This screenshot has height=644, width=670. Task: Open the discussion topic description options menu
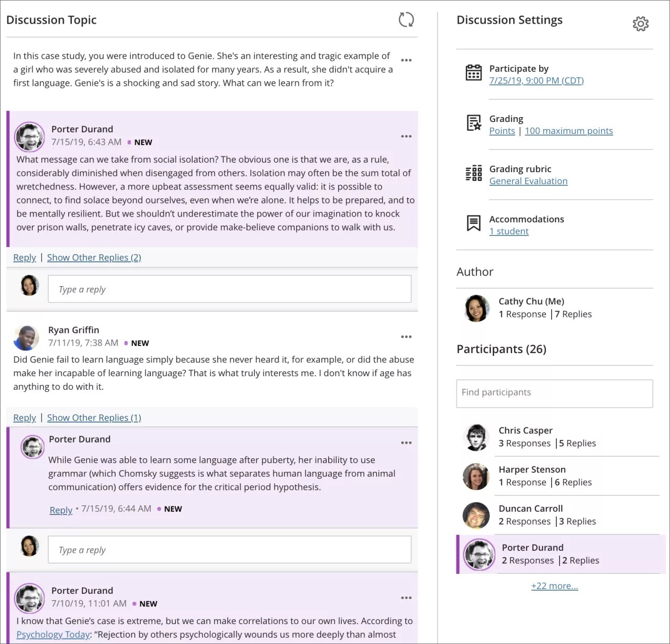tap(406, 60)
